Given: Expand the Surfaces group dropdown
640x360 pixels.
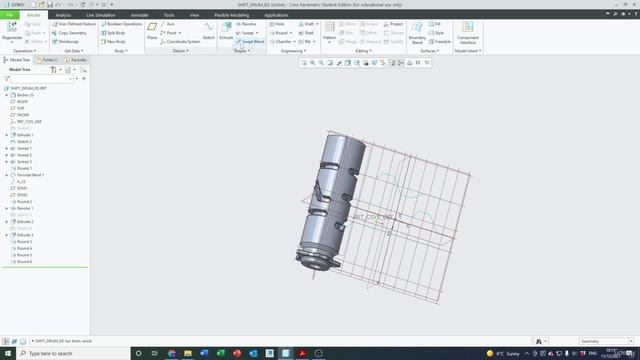Looking at the screenshot, I should [x=430, y=51].
